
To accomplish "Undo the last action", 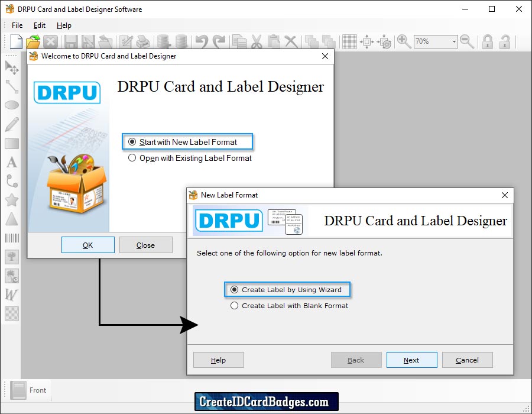I will tap(202, 42).
